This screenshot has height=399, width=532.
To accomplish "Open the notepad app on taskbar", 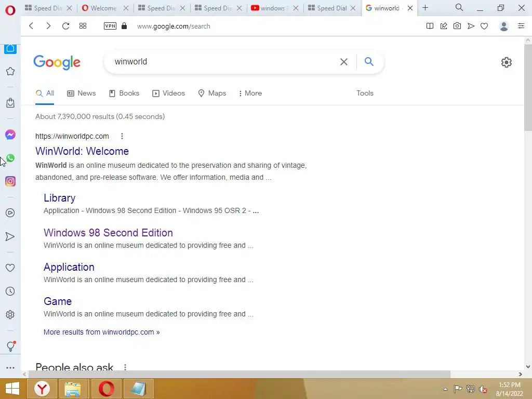I will [138, 389].
